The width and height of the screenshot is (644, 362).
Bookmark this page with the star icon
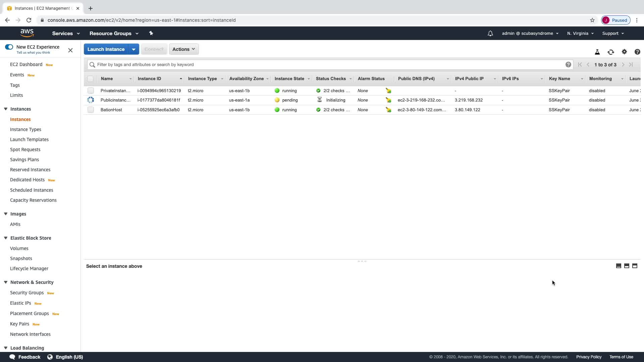point(592,20)
